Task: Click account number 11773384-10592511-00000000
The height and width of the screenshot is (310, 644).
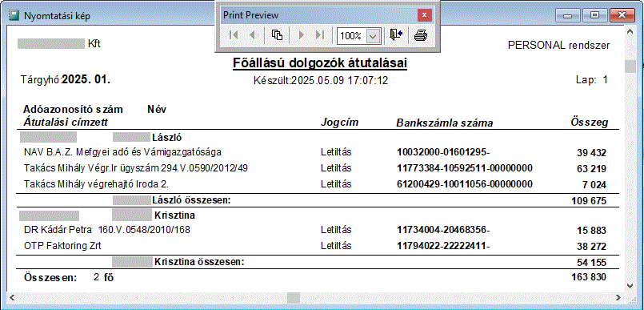Action: point(465,168)
